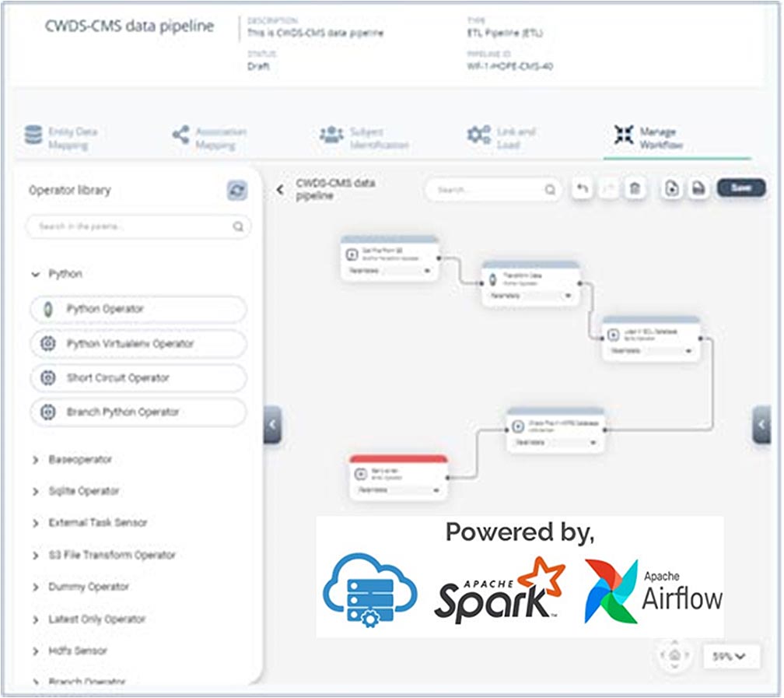Collapse the Python operator group
Viewport: 784px width, 698px height.
(x=36, y=274)
